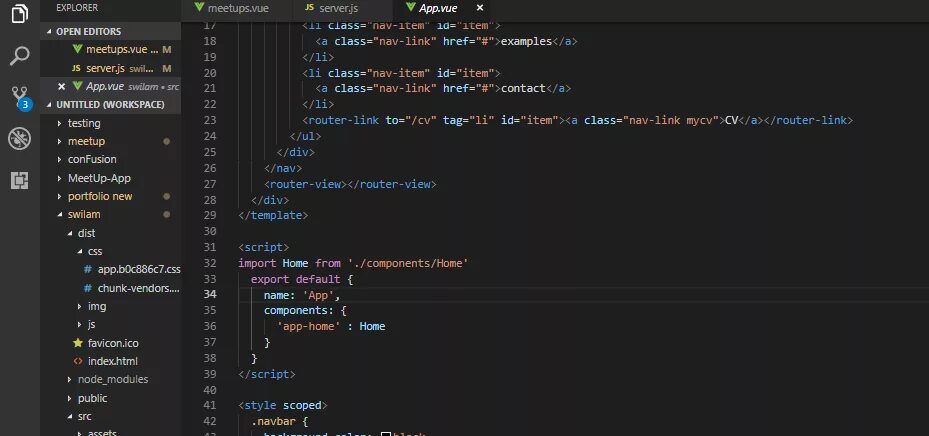Click the closing nav tag on line 26
929x436 pixels.
pyautogui.click(x=283, y=168)
